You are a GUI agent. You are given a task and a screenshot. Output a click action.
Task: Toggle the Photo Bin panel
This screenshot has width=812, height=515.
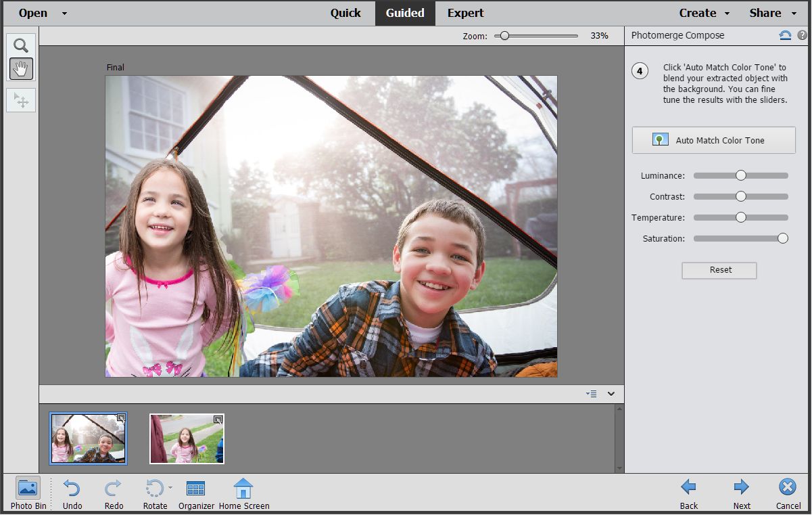pos(28,489)
